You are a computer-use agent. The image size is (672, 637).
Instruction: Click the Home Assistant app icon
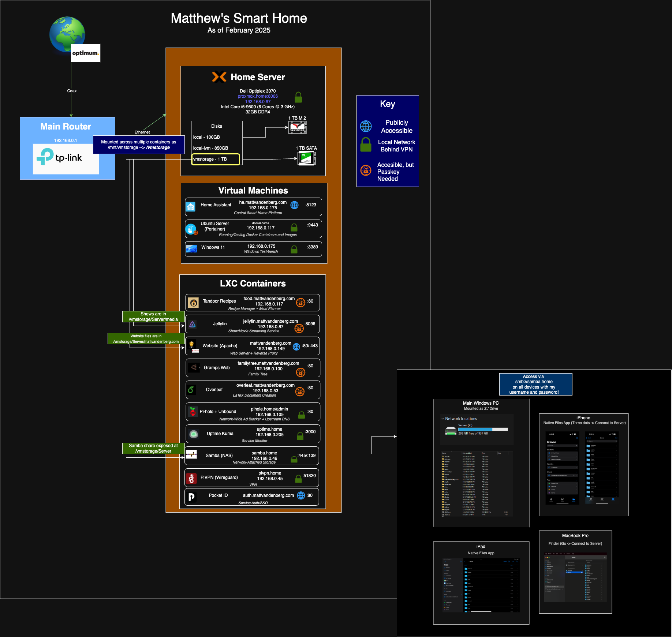191,207
